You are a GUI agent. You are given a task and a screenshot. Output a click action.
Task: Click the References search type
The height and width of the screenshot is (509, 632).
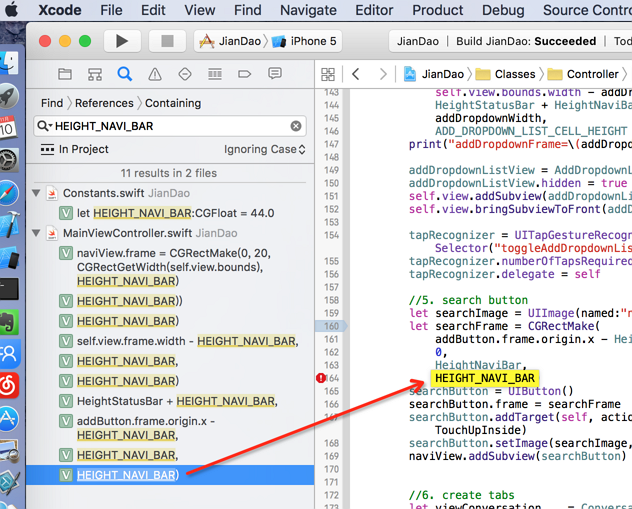[x=104, y=103]
